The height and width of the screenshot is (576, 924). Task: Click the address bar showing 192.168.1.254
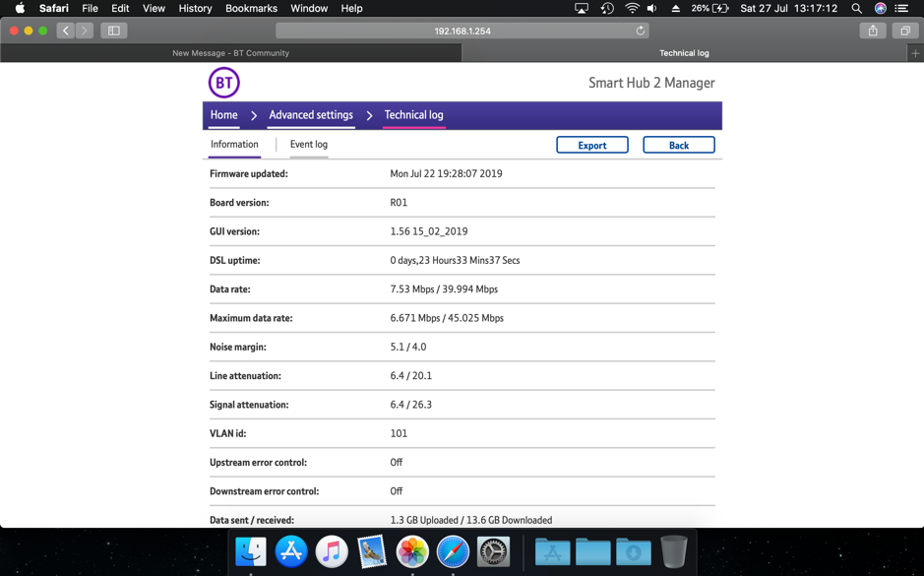tap(462, 31)
